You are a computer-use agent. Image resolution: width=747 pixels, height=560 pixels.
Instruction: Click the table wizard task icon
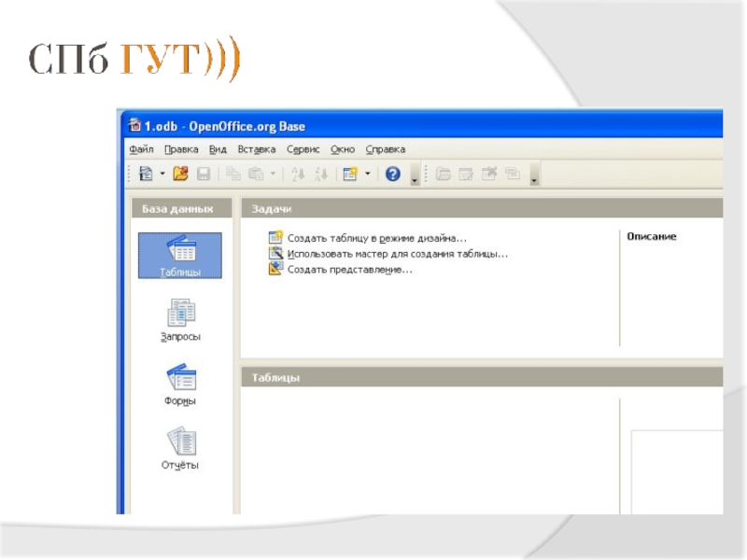tap(275, 253)
